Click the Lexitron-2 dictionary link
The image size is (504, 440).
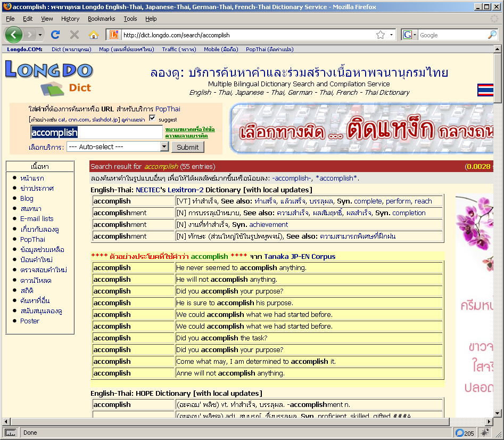coord(185,190)
